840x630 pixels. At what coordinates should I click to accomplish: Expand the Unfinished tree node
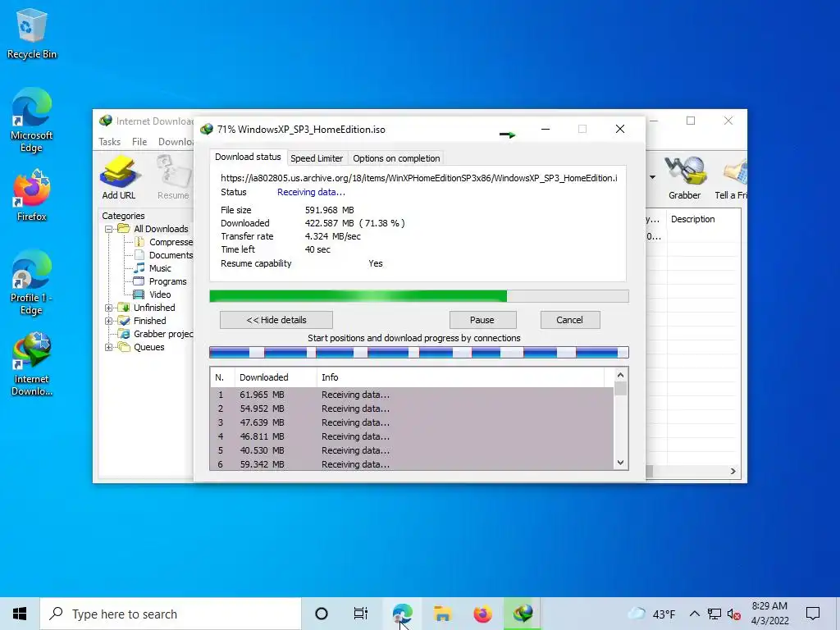click(x=109, y=308)
